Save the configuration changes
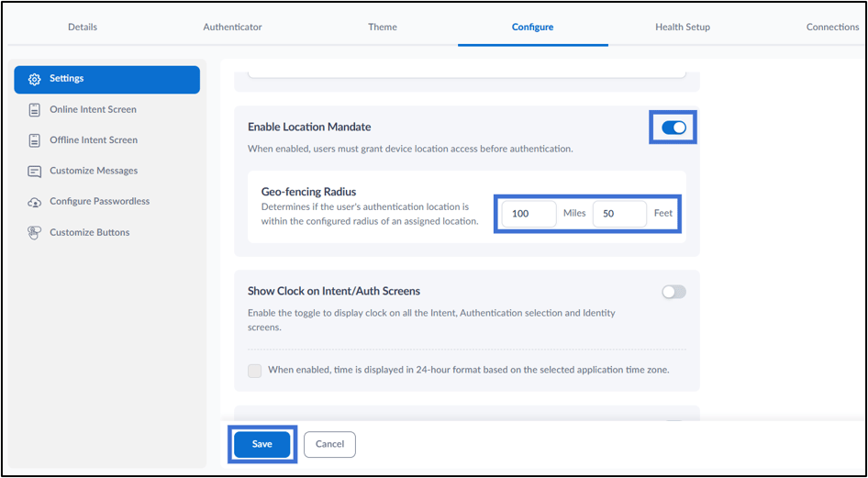 click(x=262, y=444)
